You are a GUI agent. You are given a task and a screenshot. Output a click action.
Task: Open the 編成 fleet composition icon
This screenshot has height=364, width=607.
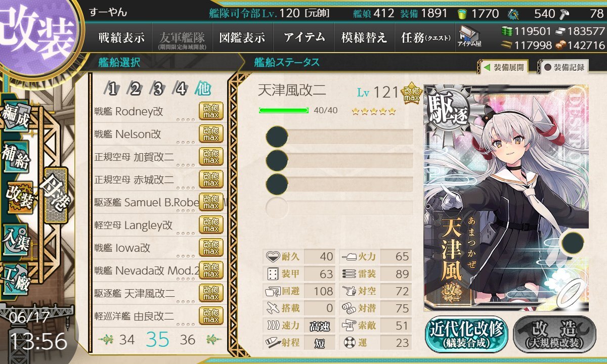[x=16, y=117]
